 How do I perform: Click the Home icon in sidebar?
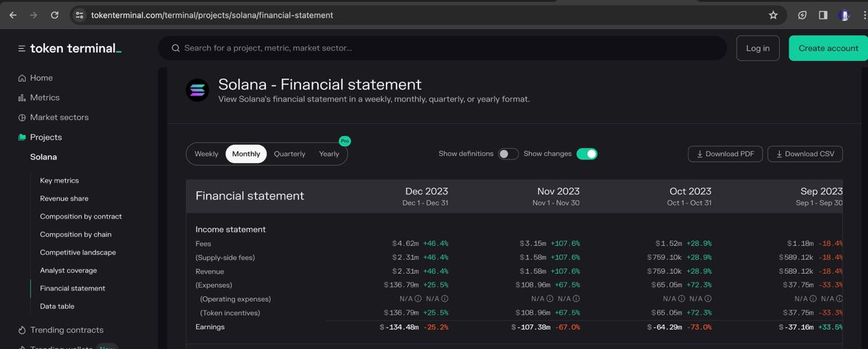coord(22,78)
